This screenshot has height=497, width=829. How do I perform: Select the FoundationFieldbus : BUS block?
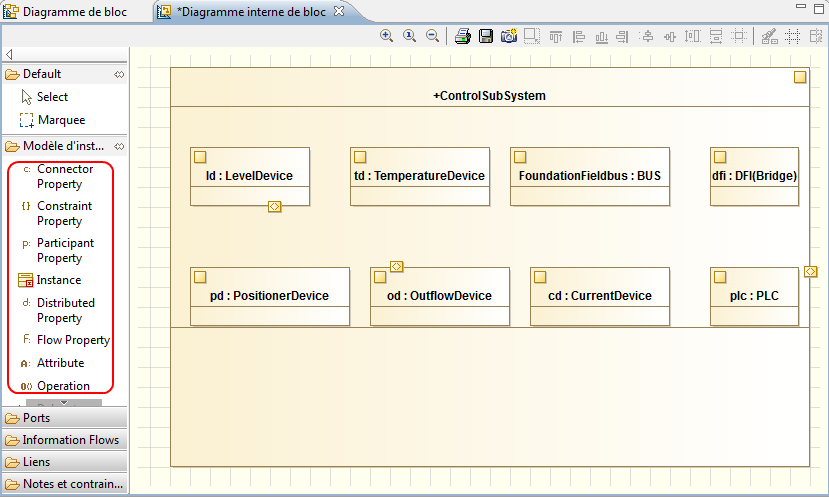pos(589,176)
